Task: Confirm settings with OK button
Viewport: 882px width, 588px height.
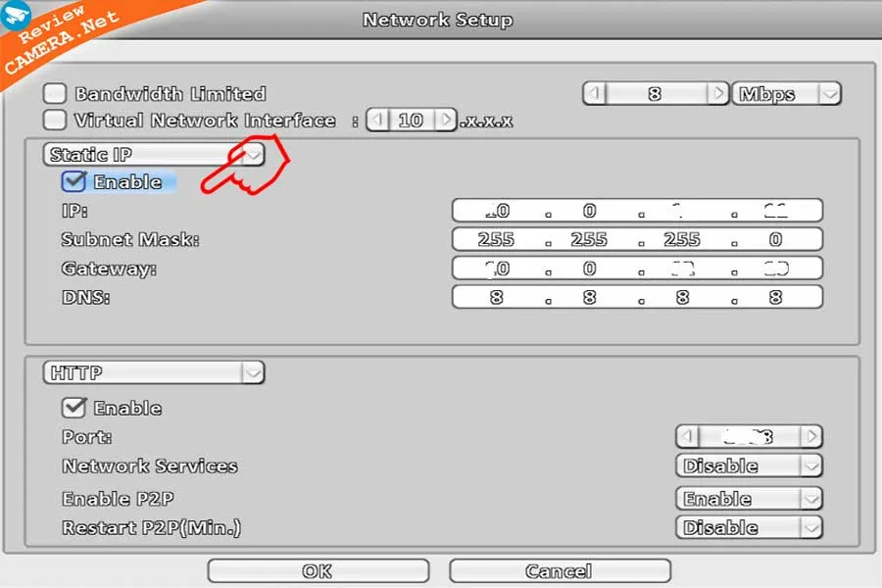Action: pyautogui.click(x=318, y=571)
